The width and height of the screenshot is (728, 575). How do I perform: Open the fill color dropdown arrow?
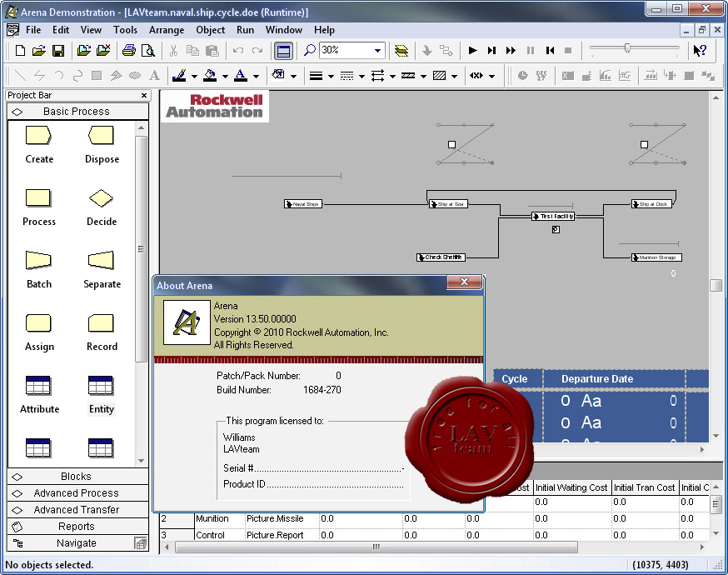[x=225, y=76]
